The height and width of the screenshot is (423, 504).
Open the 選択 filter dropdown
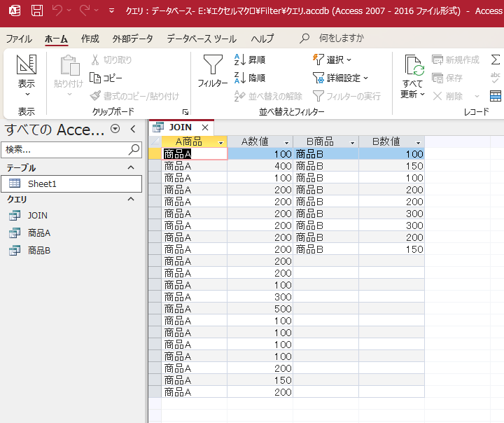[332, 60]
